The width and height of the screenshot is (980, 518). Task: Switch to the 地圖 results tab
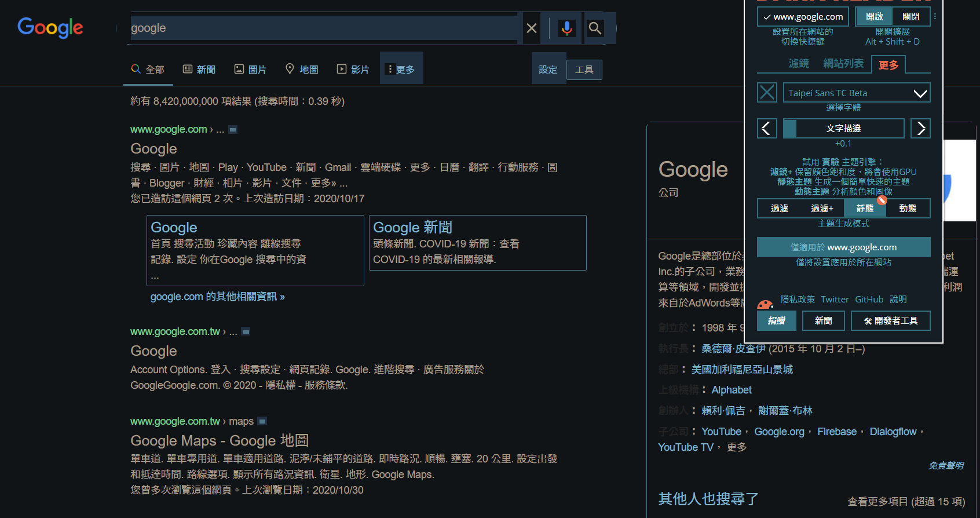coord(302,69)
